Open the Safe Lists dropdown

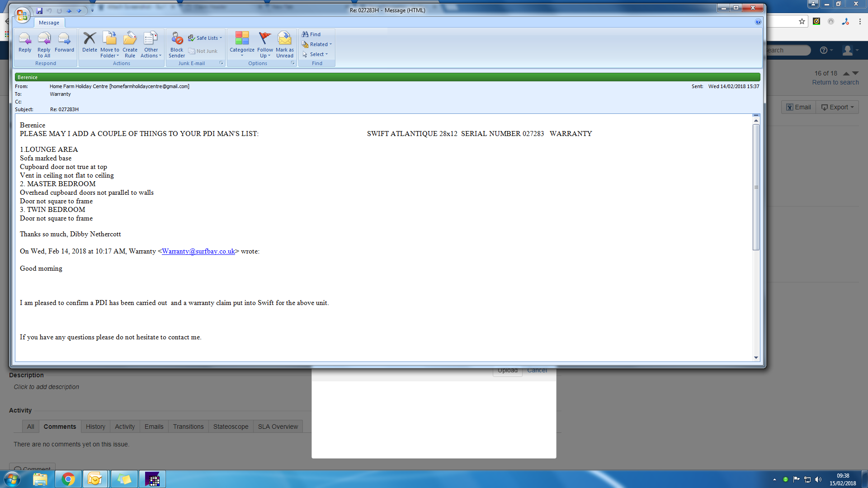[x=207, y=38]
